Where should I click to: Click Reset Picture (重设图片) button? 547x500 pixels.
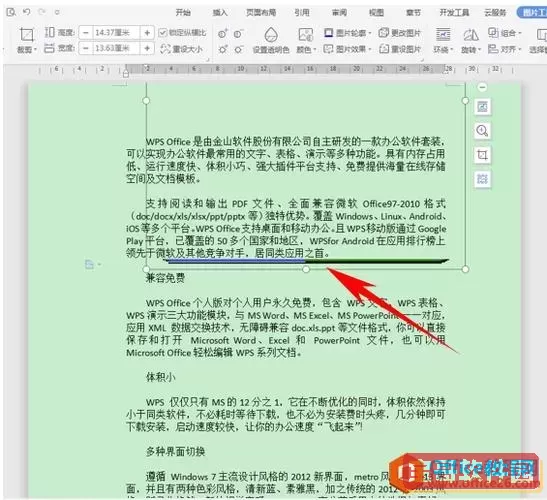point(400,49)
